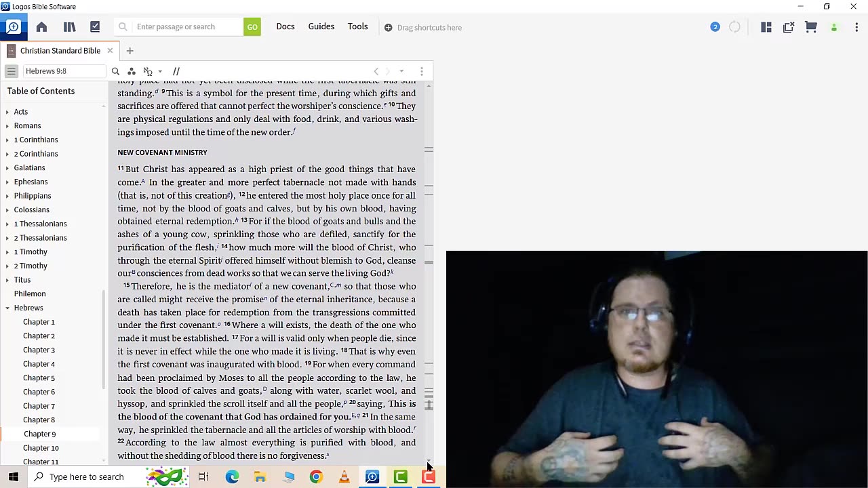Open File Explorer from the taskbar

pos(260,477)
